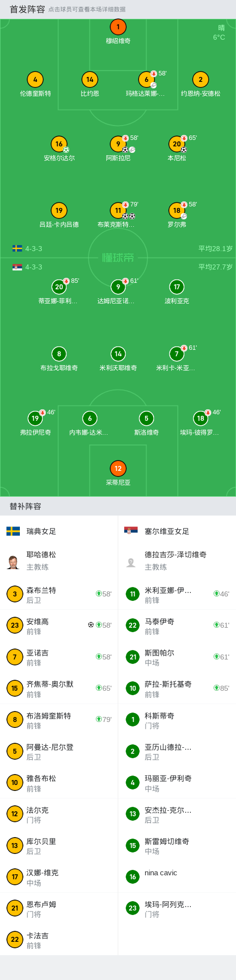Open substitute 森布兰特 number 3

(x=59, y=594)
